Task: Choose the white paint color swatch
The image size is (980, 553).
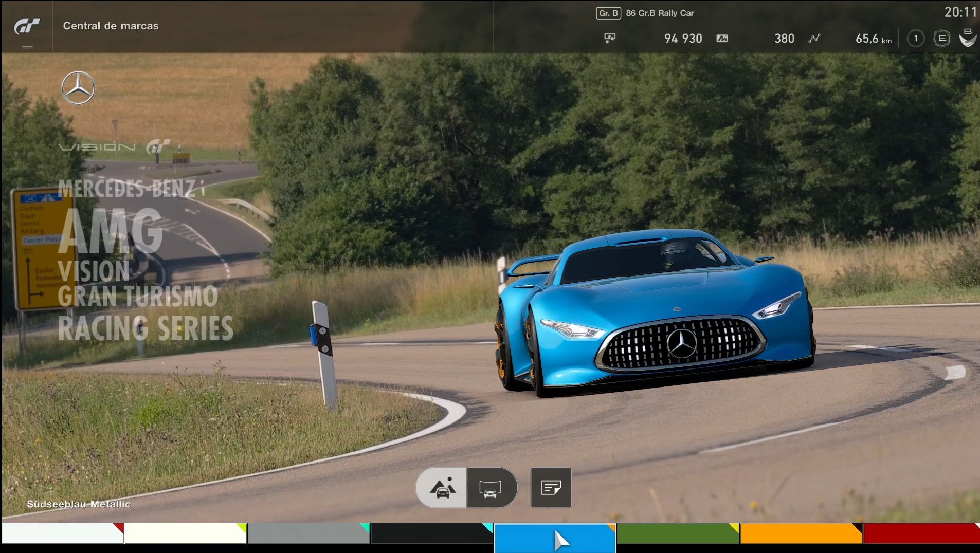Action: (x=62, y=533)
